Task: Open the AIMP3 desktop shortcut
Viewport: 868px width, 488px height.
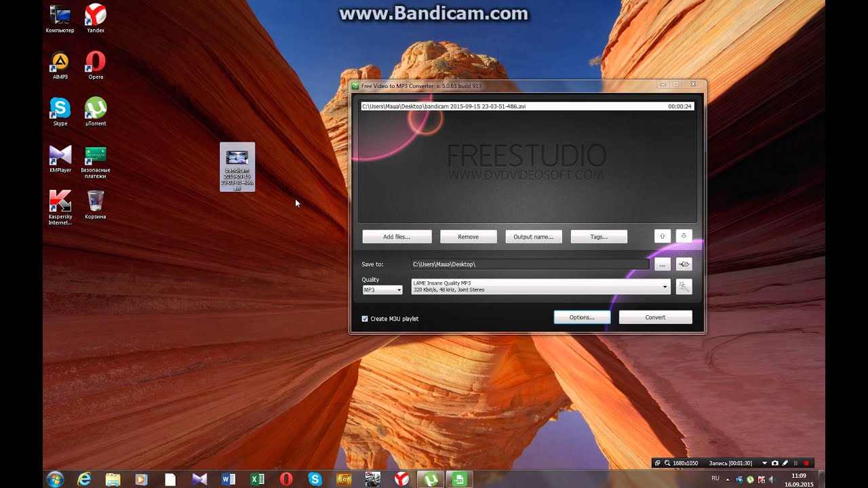Action: [x=60, y=66]
